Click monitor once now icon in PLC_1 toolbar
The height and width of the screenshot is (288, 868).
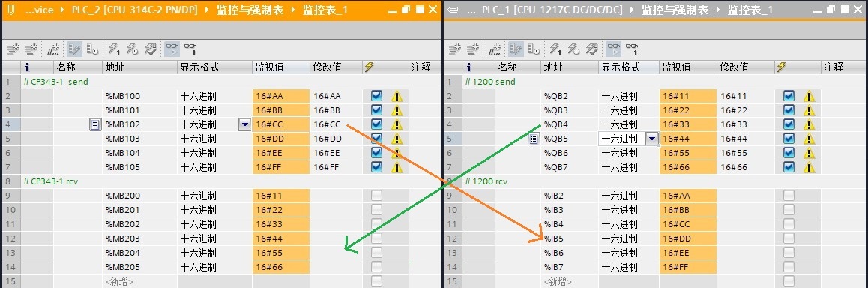click(633, 49)
